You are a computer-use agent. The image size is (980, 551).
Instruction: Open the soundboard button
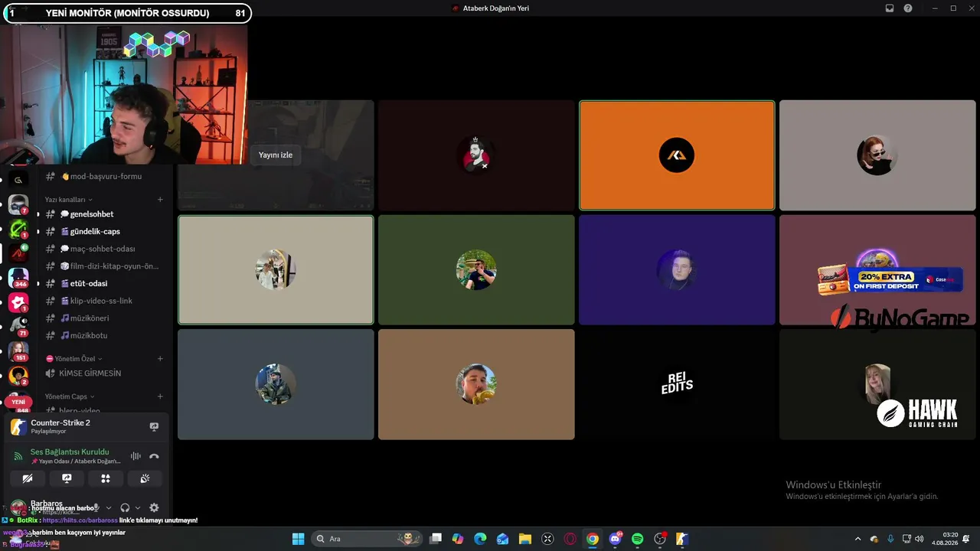pos(145,478)
